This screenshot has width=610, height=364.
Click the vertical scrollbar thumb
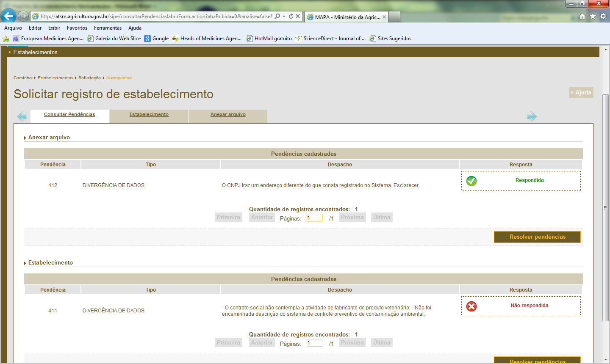(606, 208)
